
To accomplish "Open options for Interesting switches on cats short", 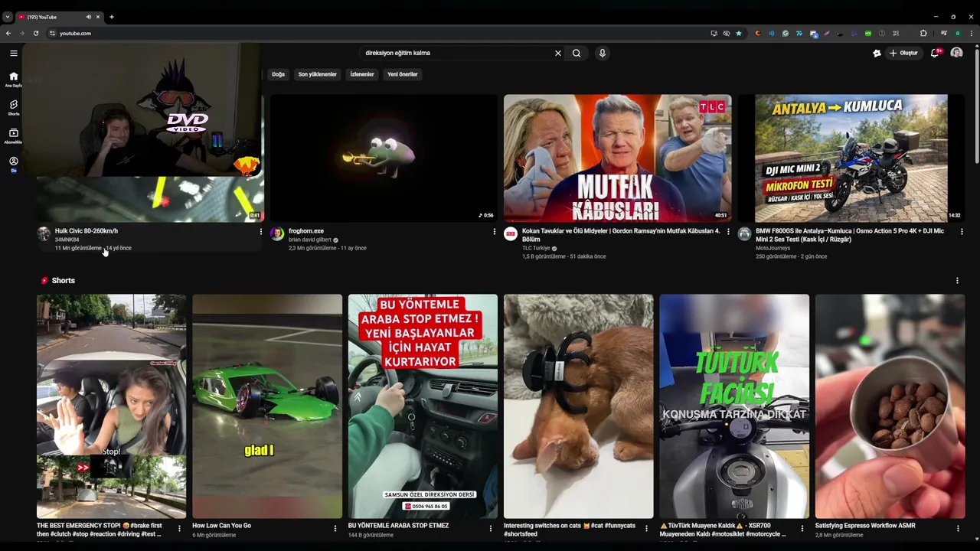I will (646, 528).
